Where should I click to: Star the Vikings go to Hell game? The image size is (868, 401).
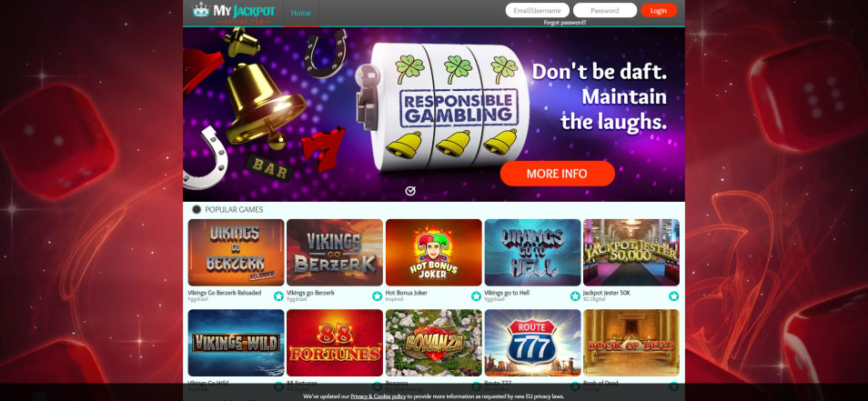click(575, 296)
